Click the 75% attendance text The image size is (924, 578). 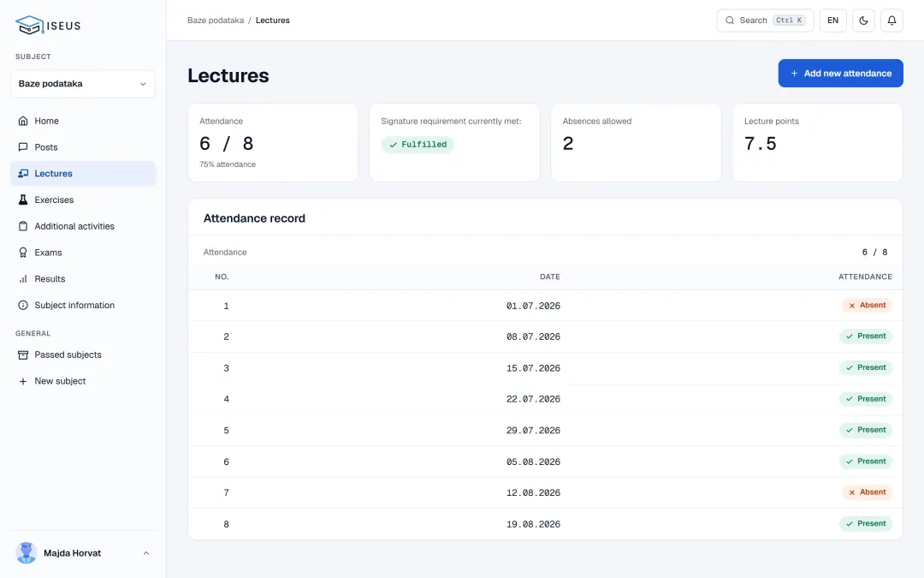tap(228, 164)
